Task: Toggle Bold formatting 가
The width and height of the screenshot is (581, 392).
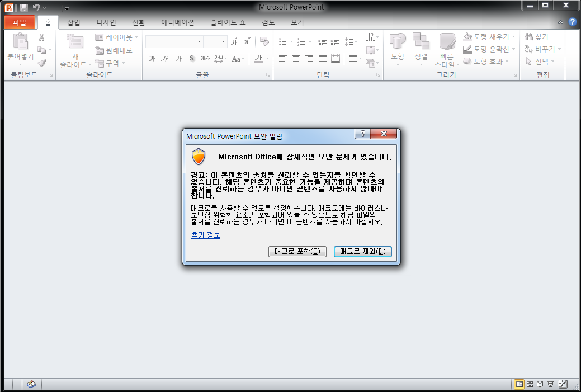Action: point(152,59)
